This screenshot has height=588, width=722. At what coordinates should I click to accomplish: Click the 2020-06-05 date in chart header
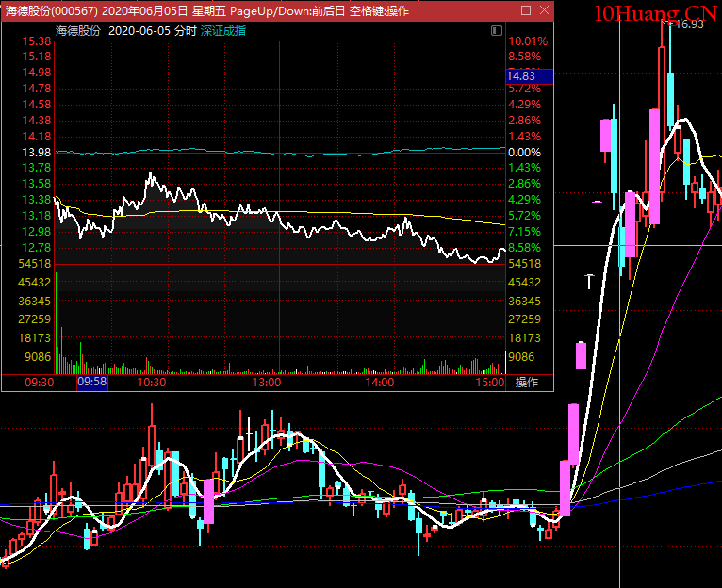[x=140, y=30]
